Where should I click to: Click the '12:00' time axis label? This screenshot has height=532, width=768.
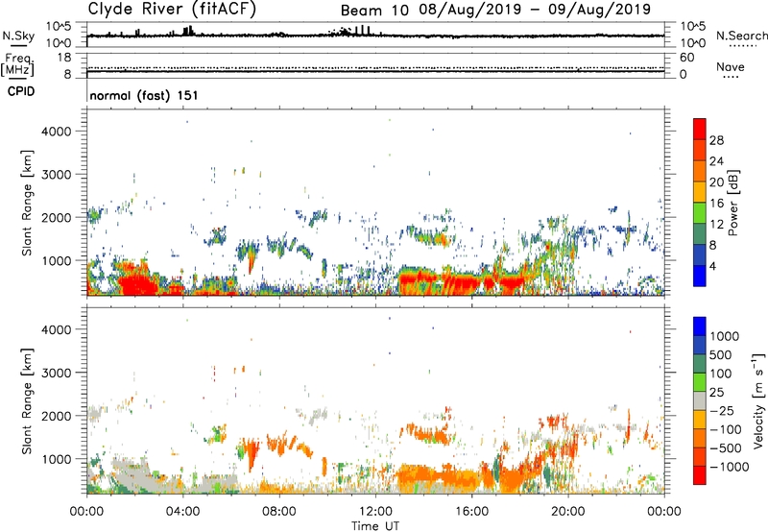click(375, 512)
